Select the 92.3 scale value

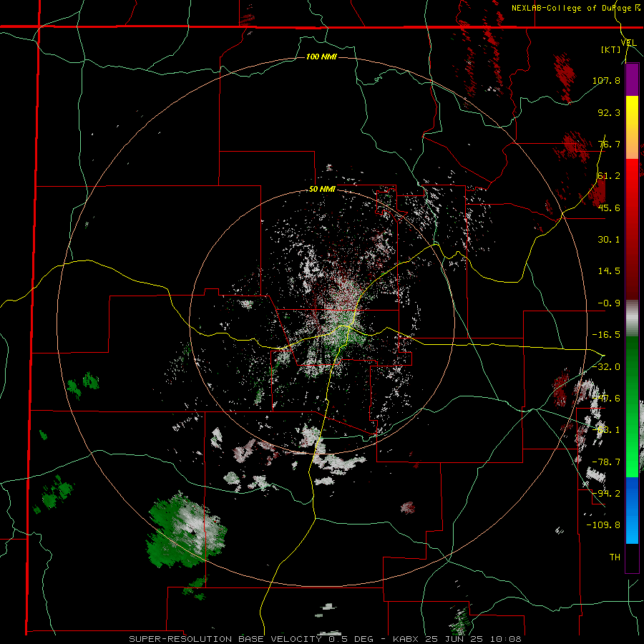[609, 112]
